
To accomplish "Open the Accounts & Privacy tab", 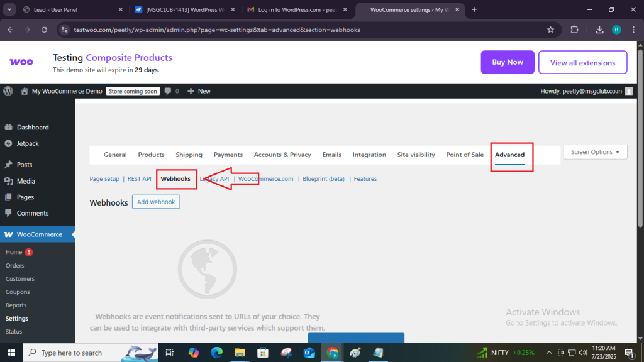I will pos(282,155).
